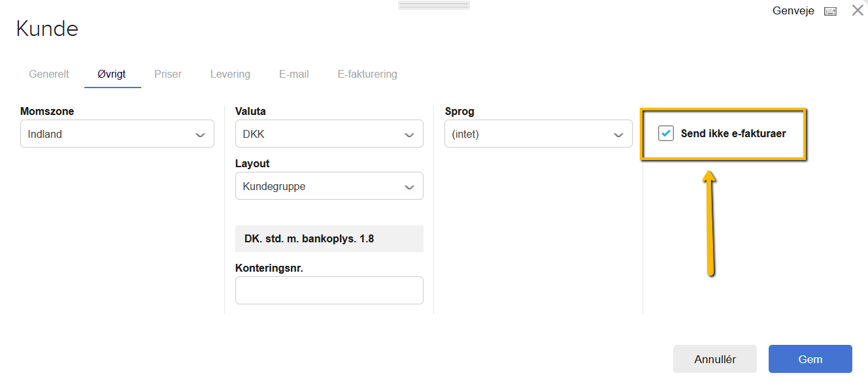Open the E-fakturering tab
This screenshot has width=868, height=386.
coord(367,74)
